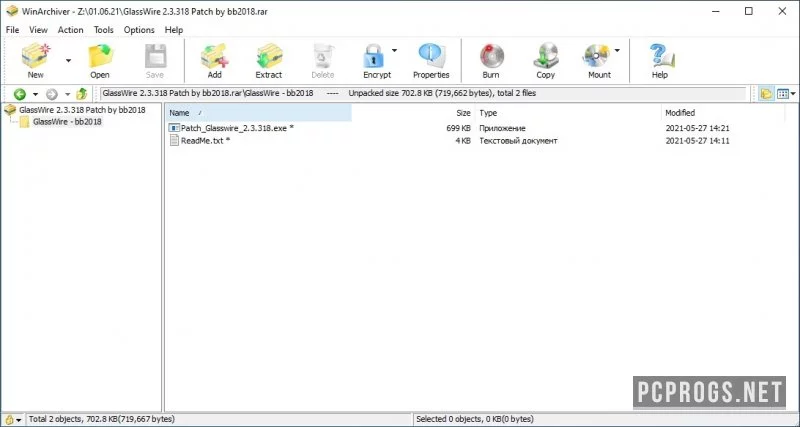Image resolution: width=800 pixels, height=427 pixels.
Task: Sort by the Size column header
Action: click(x=413, y=113)
